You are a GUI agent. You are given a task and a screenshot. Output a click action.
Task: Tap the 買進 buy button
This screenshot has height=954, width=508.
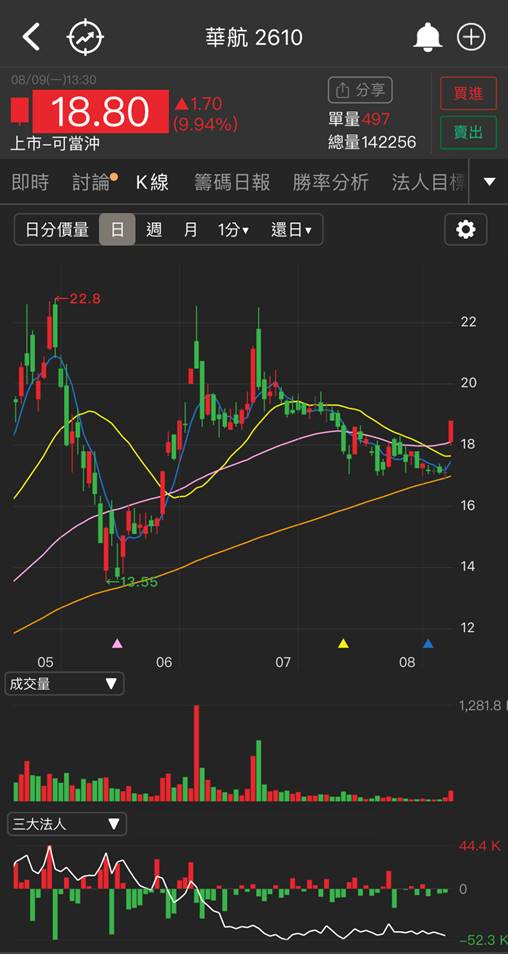[x=468, y=92]
